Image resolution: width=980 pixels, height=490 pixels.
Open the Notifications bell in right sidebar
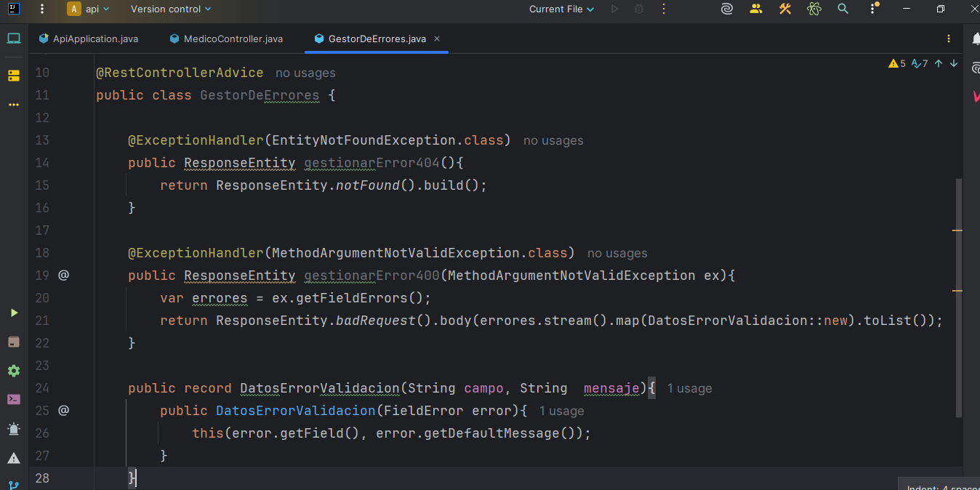click(976, 39)
